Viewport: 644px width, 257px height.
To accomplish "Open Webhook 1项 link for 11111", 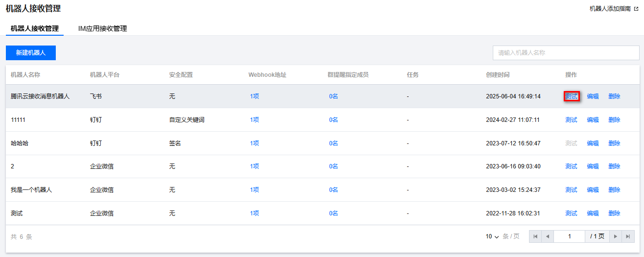I will tap(254, 120).
